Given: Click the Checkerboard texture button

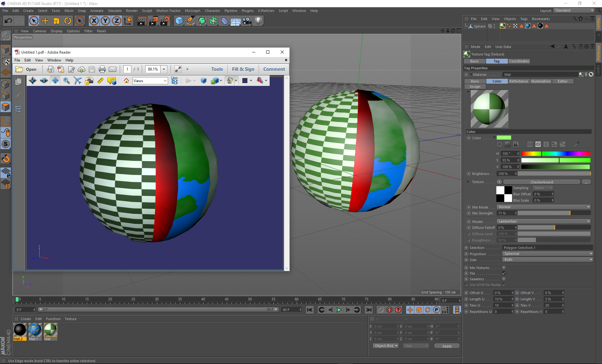Looking at the screenshot, I should (x=541, y=182).
